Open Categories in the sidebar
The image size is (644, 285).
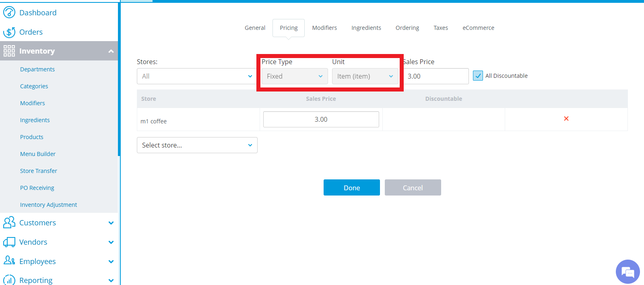coord(34,86)
